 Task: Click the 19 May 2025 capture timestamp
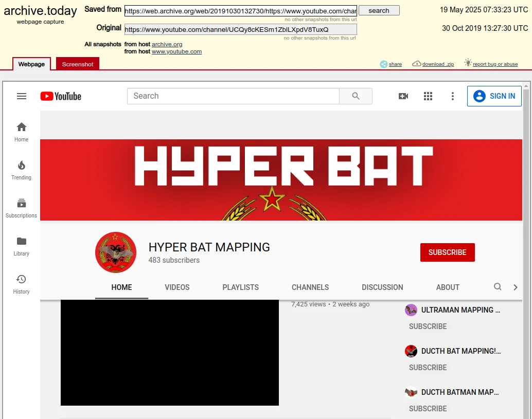tap(484, 10)
